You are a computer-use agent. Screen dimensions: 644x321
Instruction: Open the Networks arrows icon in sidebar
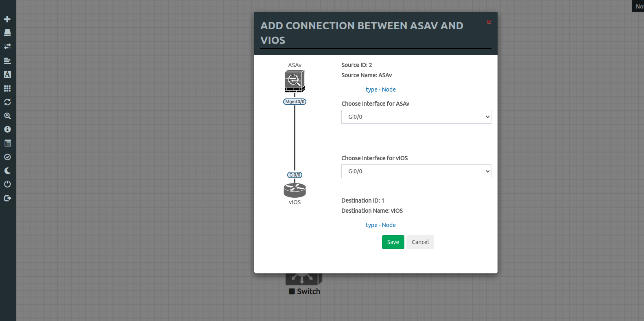7,46
